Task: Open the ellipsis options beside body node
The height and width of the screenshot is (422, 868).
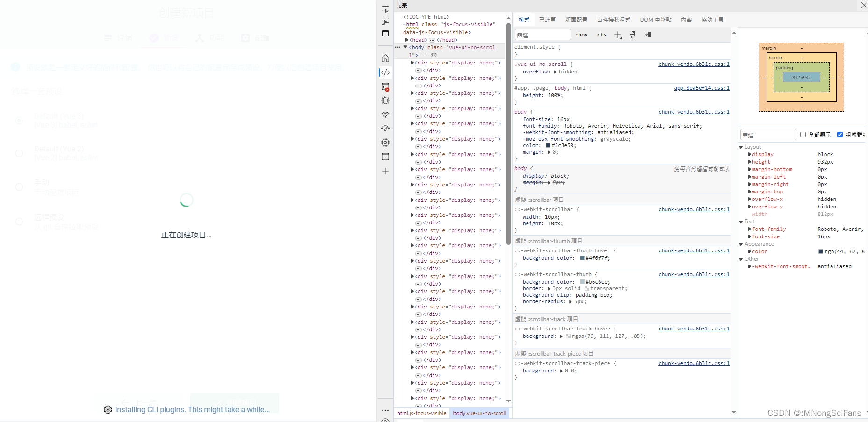Action: point(398,47)
